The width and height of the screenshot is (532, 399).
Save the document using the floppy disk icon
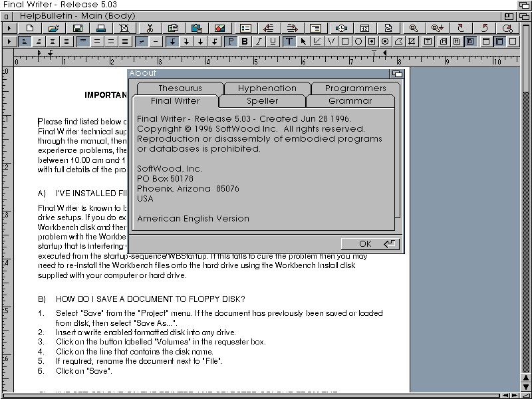[x=78, y=28]
